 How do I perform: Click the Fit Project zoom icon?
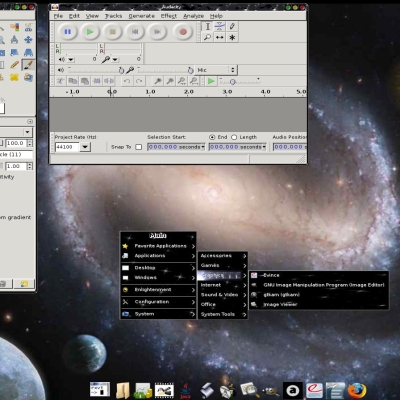(x=194, y=81)
